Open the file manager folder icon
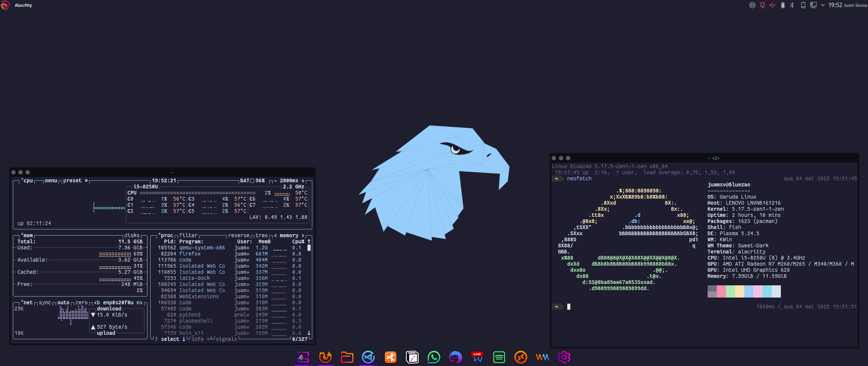Image resolution: width=868 pixels, height=366 pixels. point(347,357)
